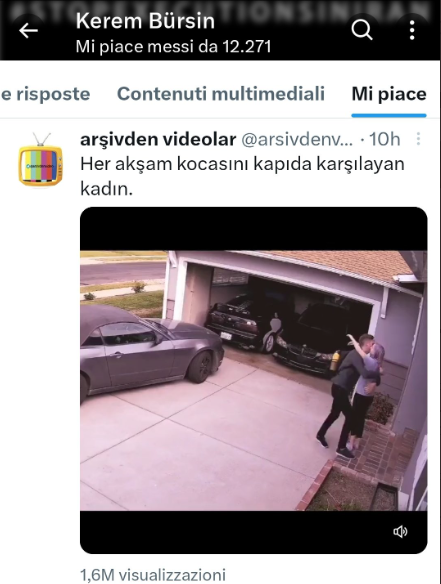The height and width of the screenshot is (584, 441).
Task: Open arşivden videolar account name
Action: pyautogui.click(x=158, y=139)
